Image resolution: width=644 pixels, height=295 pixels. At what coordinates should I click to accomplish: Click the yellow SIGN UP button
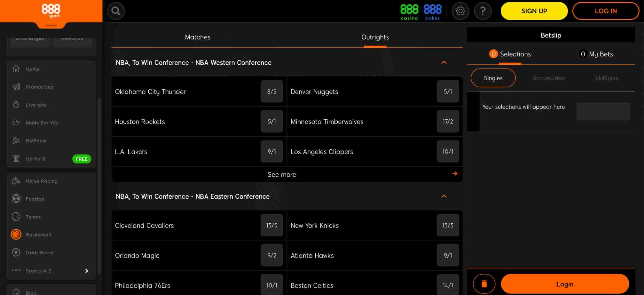pyautogui.click(x=534, y=11)
